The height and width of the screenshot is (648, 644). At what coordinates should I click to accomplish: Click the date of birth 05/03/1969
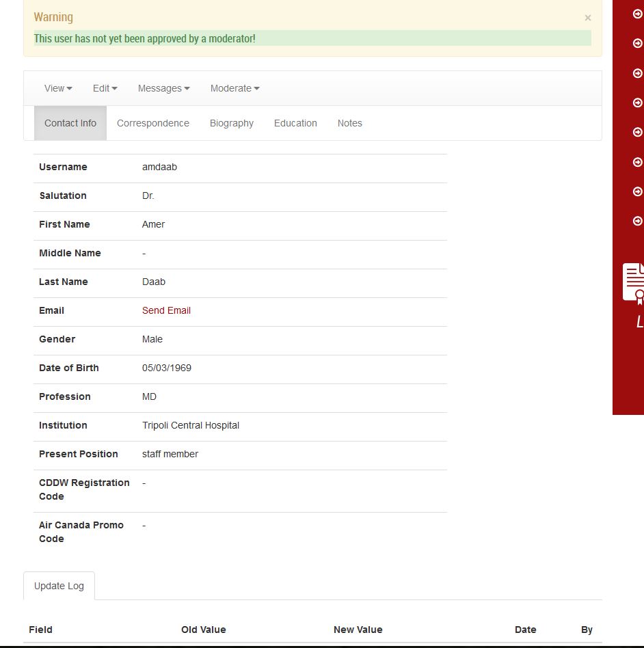click(167, 368)
